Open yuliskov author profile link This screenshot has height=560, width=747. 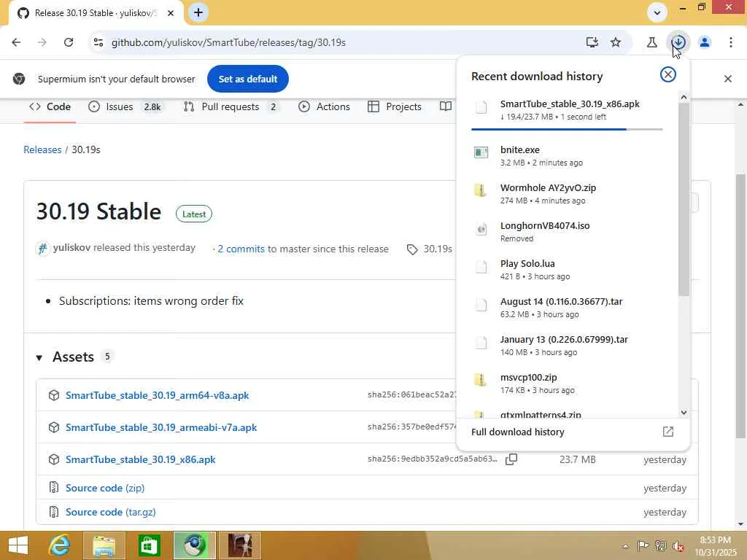72,248
